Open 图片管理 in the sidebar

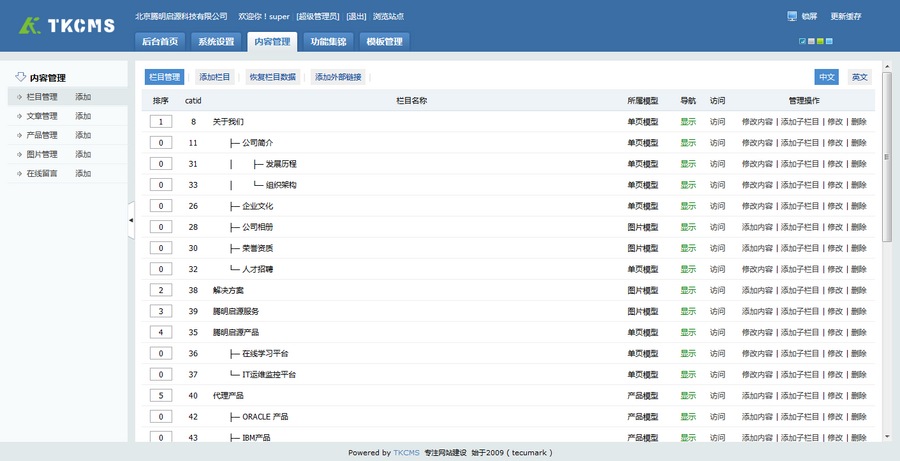pos(42,154)
